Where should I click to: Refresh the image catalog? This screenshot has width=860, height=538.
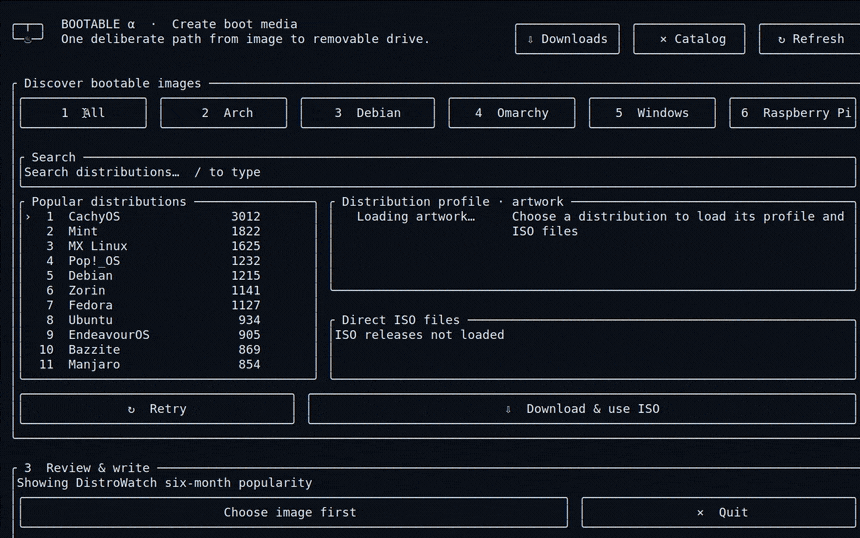810,39
